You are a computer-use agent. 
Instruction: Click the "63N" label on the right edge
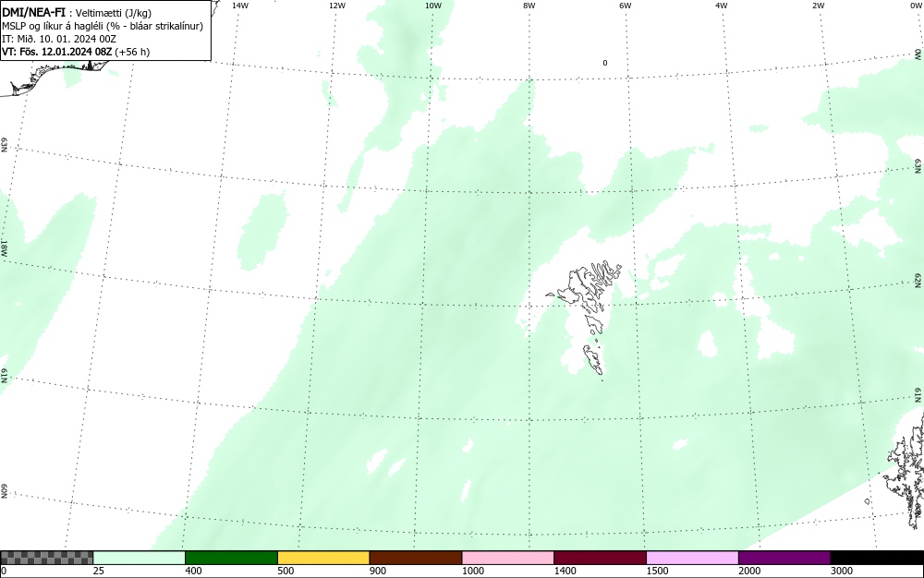pyautogui.click(x=918, y=165)
